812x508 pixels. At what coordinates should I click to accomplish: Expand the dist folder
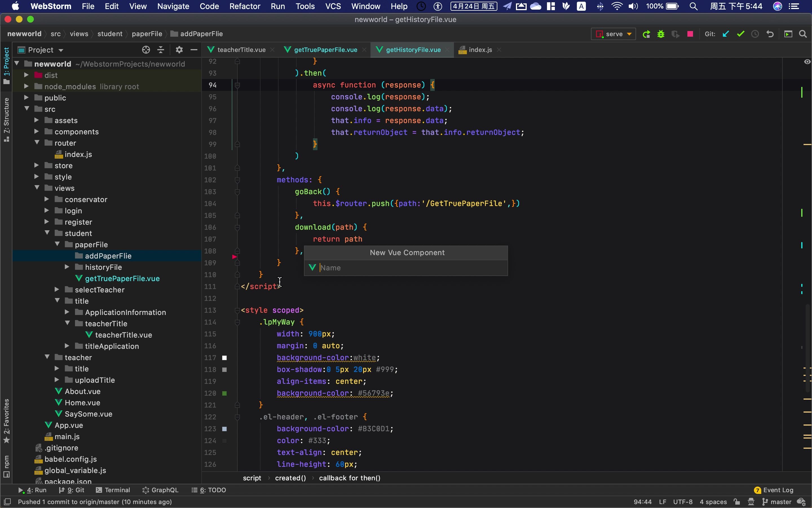[x=26, y=75]
